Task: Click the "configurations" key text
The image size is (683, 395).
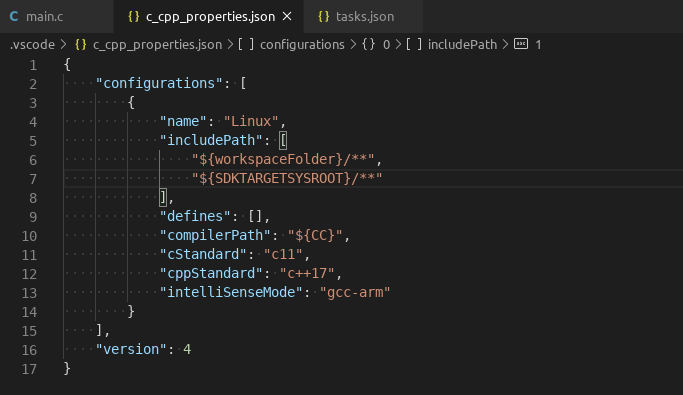Action: 159,83
